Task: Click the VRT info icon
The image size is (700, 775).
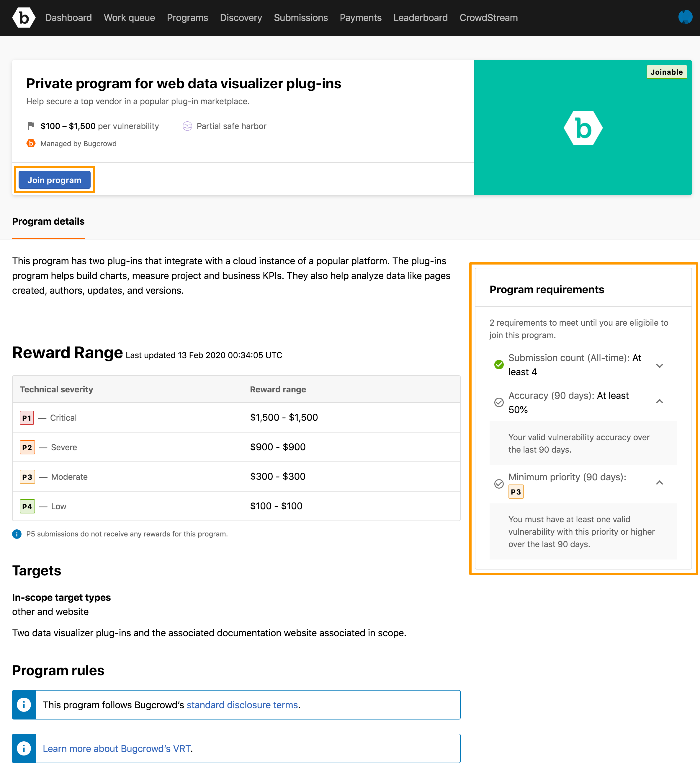Action: click(24, 748)
